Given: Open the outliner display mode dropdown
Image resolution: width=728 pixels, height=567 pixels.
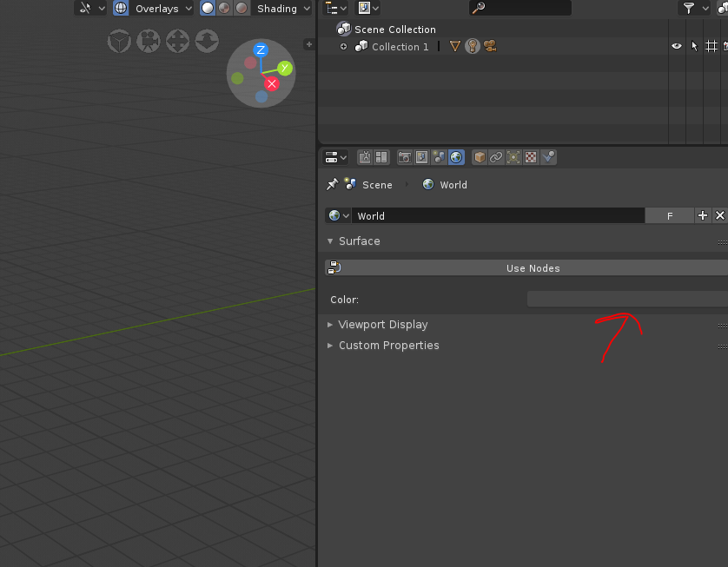Looking at the screenshot, I should point(368,8).
